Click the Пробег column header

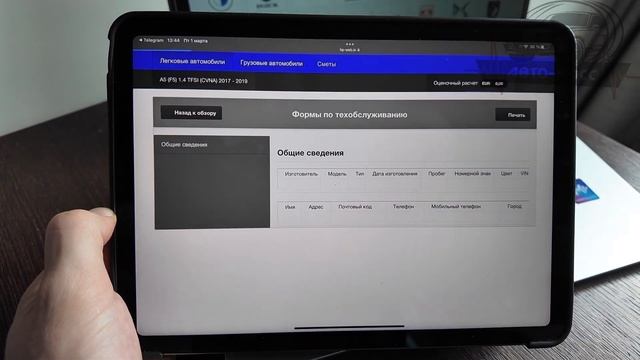pos(437,173)
